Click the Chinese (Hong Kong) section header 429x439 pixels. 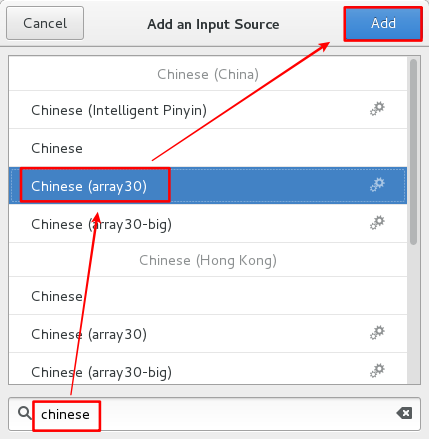208,260
